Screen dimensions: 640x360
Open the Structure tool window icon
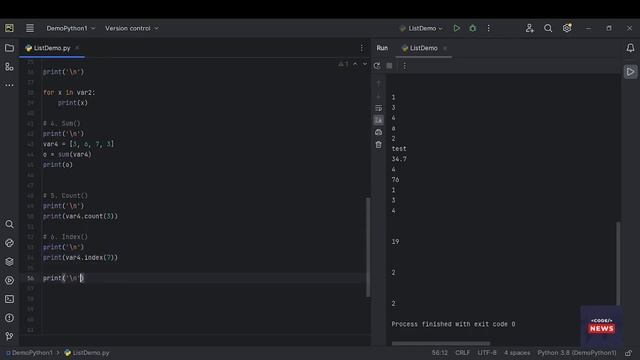point(9,67)
